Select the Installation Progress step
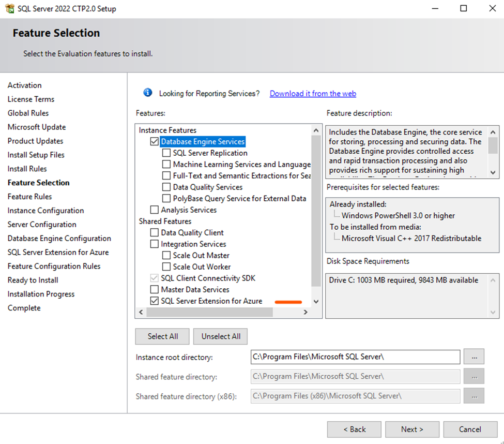 pyautogui.click(x=41, y=294)
